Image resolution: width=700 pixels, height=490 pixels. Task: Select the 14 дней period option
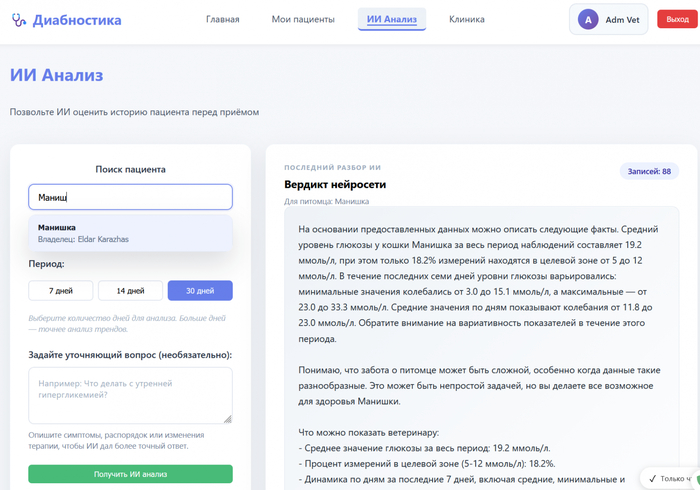(130, 291)
